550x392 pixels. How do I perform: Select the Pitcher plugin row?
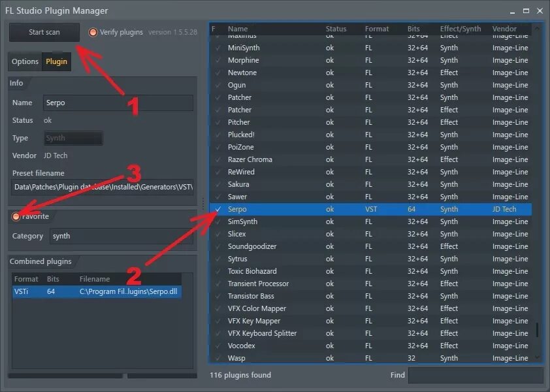tap(371, 122)
